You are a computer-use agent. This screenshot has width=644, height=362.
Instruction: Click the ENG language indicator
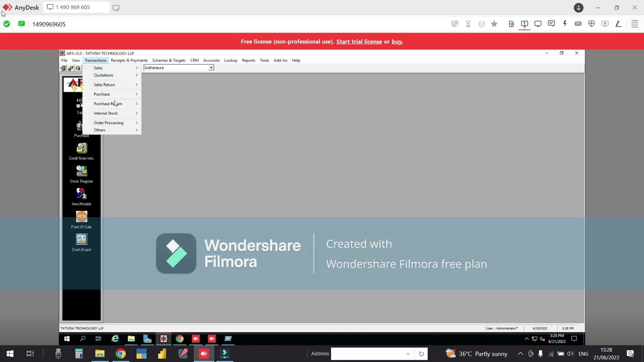pyautogui.click(x=583, y=354)
